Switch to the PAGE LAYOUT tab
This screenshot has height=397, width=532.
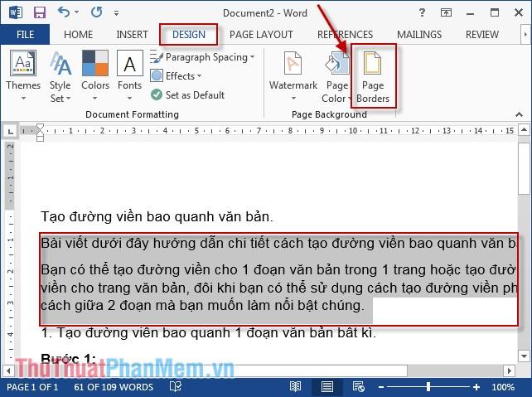pyautogui.click(x=261, y=35)
